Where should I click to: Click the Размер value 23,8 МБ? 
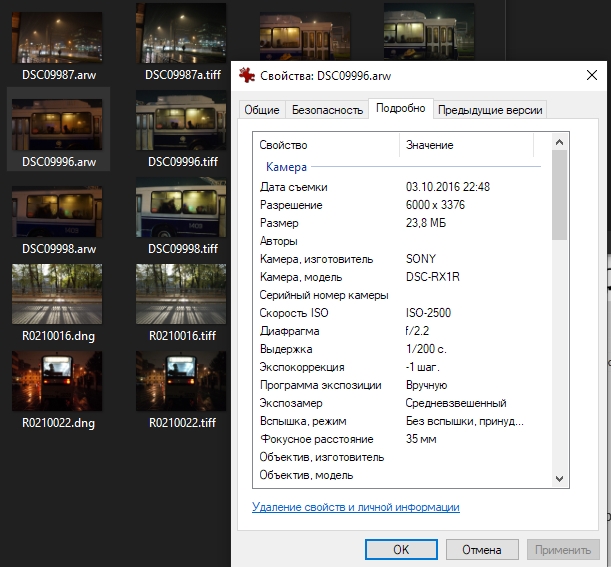pos(426,223)
